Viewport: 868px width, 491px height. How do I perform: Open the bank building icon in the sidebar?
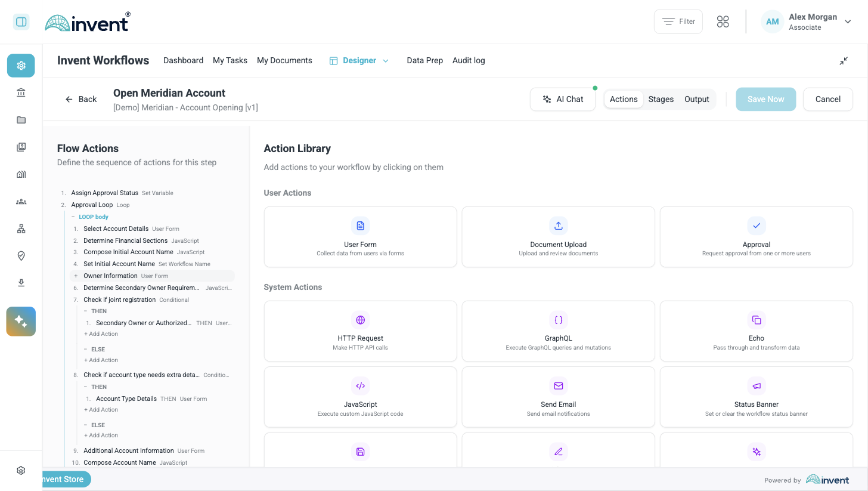coord(21,92)
